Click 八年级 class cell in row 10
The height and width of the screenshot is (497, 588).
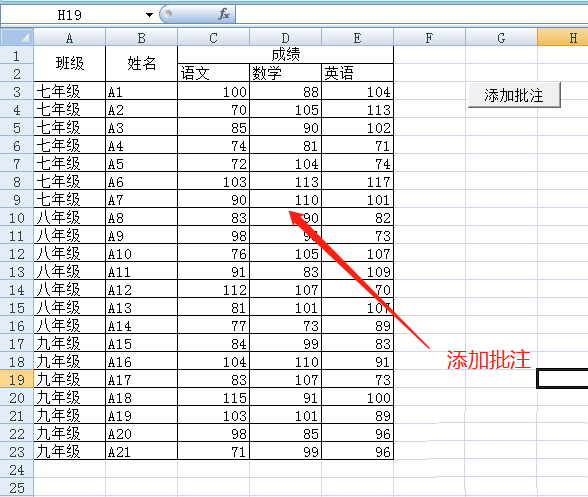click(70, 218)
